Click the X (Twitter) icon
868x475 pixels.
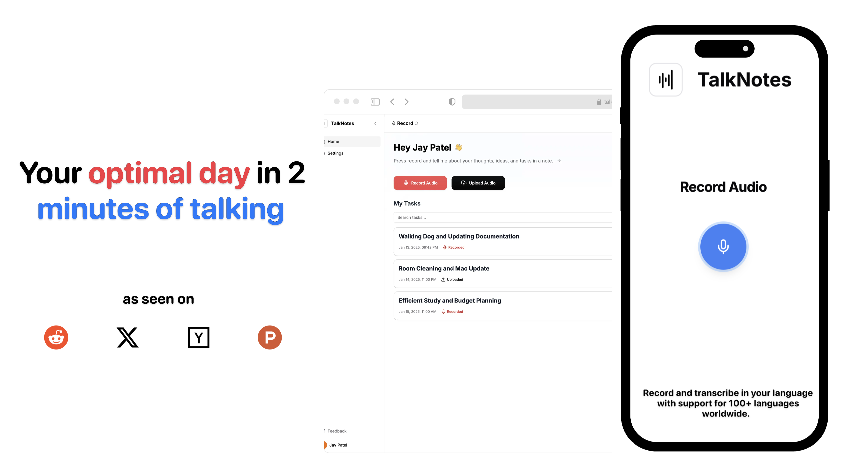127,338
